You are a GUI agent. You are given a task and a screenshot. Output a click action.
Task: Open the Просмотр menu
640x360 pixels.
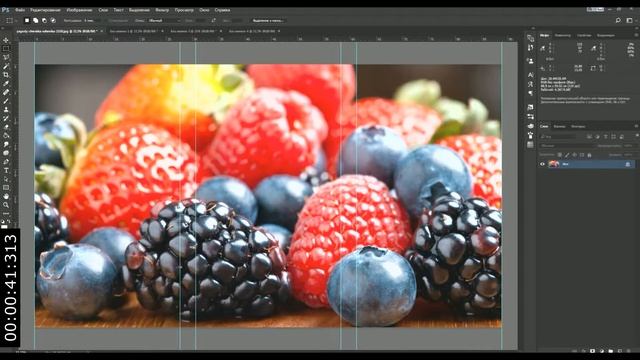point(184,10)
